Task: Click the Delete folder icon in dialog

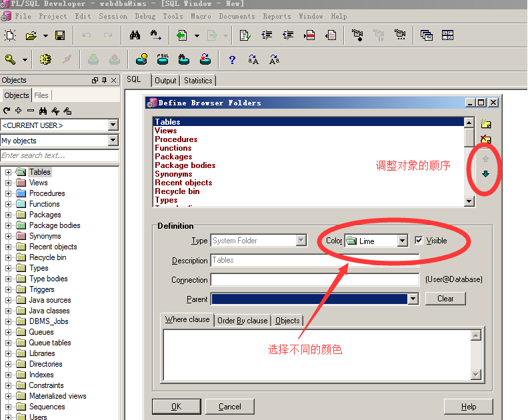Action: click(x=485, y=139)
